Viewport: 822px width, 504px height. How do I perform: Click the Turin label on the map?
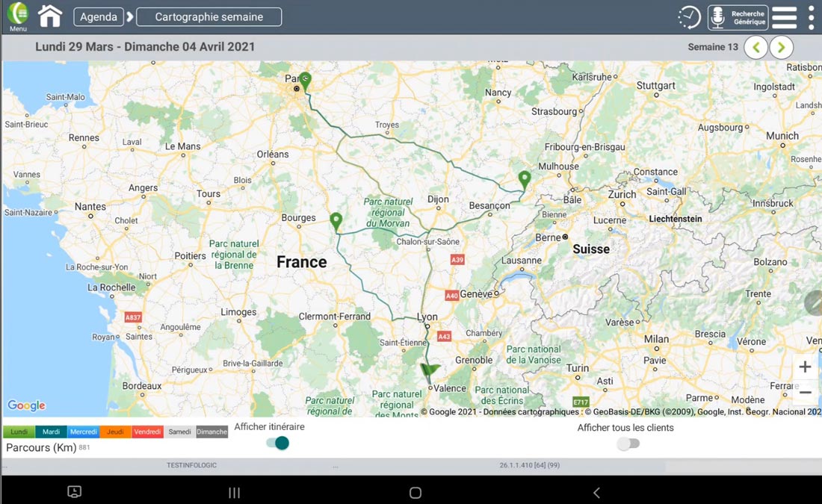pyautogui.click(x=578, y=368)
